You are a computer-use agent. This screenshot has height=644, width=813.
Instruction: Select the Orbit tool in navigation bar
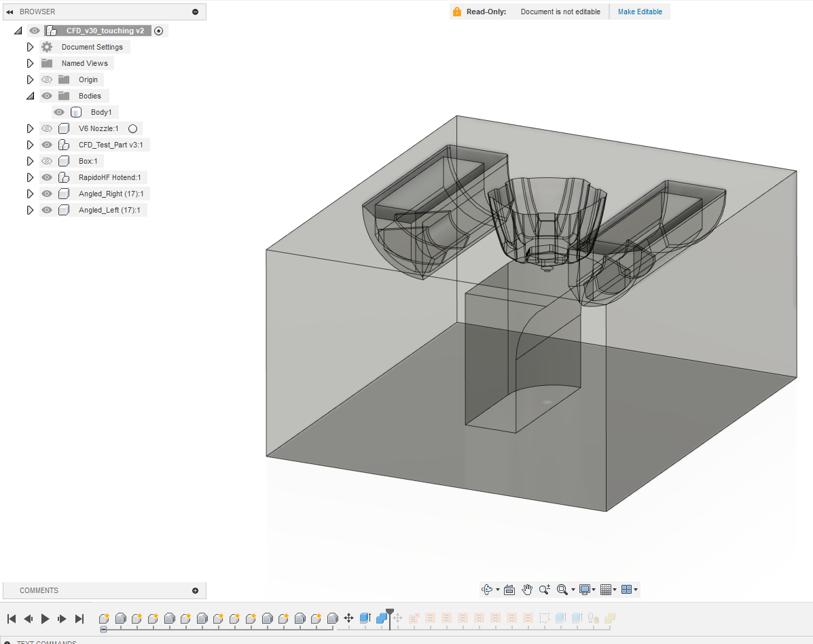[x=486, y=590]
